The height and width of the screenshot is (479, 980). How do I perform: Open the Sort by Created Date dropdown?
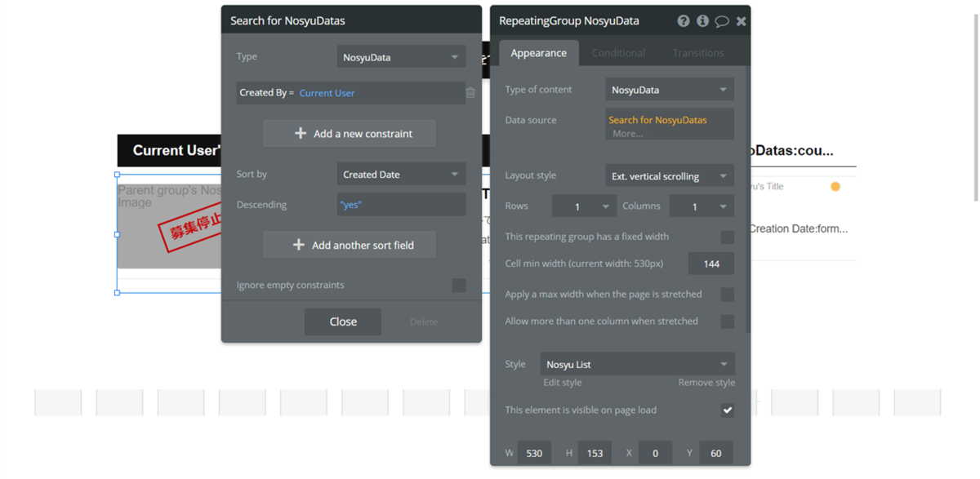(401, 175)
